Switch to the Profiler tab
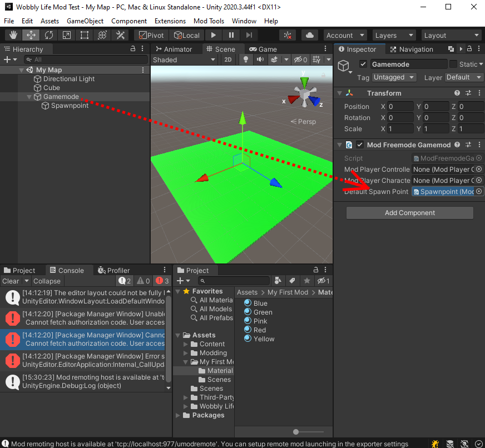Viewport: 485px width, 448px height. pos(114,270)
